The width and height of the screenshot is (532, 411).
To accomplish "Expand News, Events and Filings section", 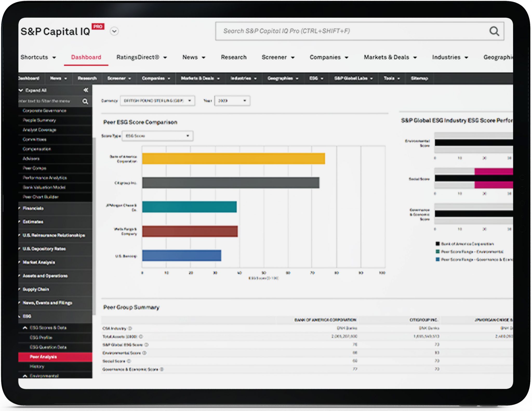I will pyautogui.click(x=55, y=303).
